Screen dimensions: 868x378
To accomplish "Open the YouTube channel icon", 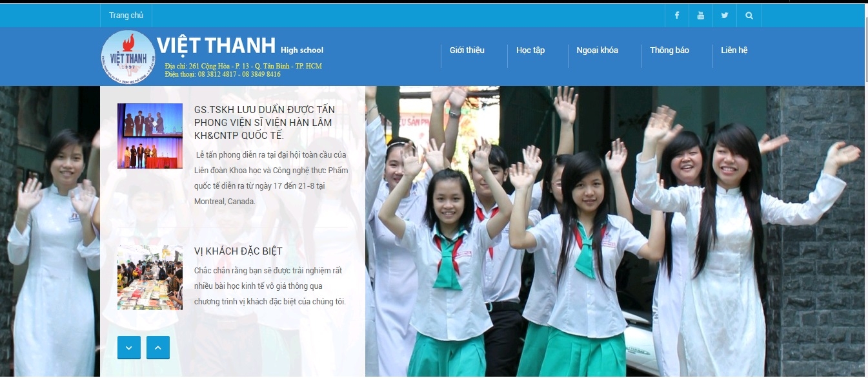I will (700, 16).
